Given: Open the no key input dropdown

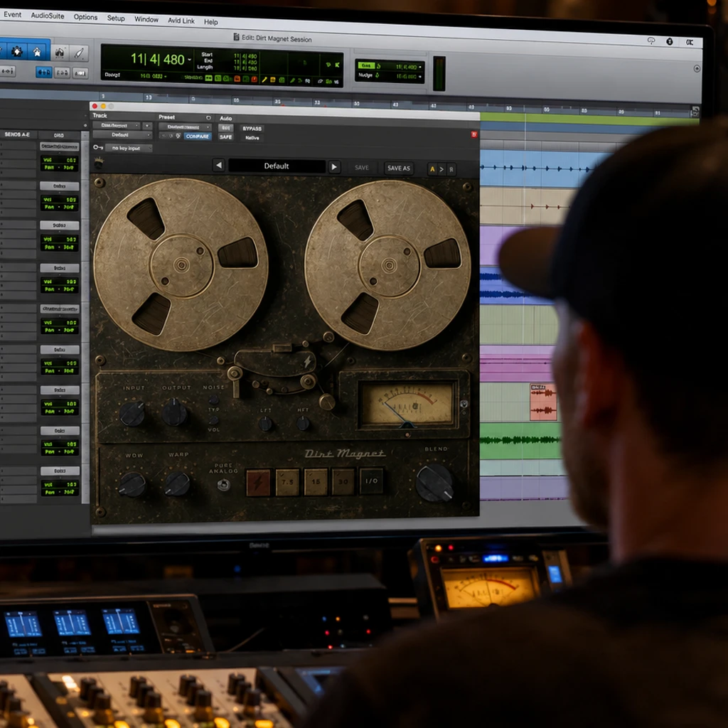Looking at the screenshot, I should [x=129, y=148].
